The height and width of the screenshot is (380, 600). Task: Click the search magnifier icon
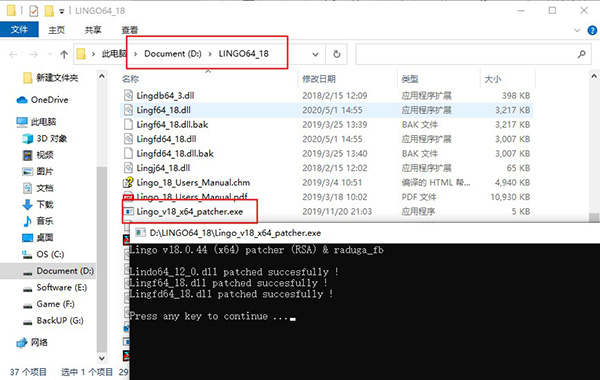(581, 54)
